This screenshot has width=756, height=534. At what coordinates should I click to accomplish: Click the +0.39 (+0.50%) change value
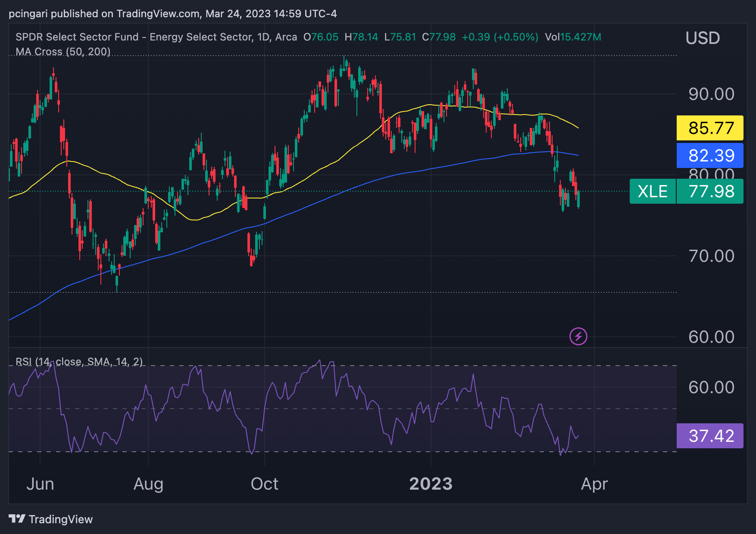pyautogui.click(x=500, y=37)
